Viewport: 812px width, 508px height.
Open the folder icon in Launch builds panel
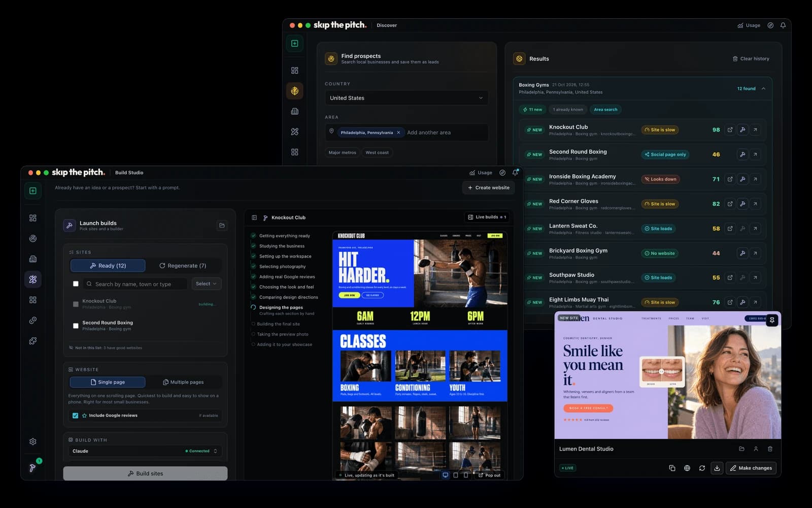pyautogui.click(x=222, y=225)
